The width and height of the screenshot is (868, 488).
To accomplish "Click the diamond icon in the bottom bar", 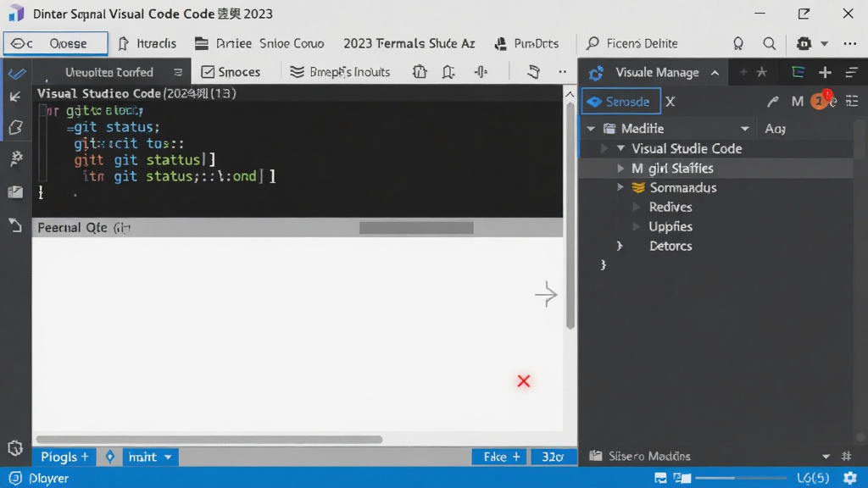I will pyautogui.click(x=109, y=457).
